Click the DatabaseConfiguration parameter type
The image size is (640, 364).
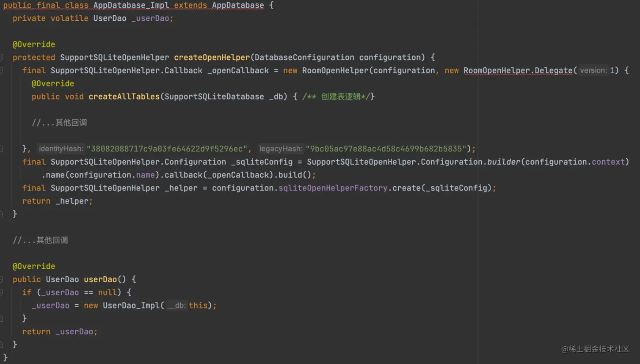[304, 58]
